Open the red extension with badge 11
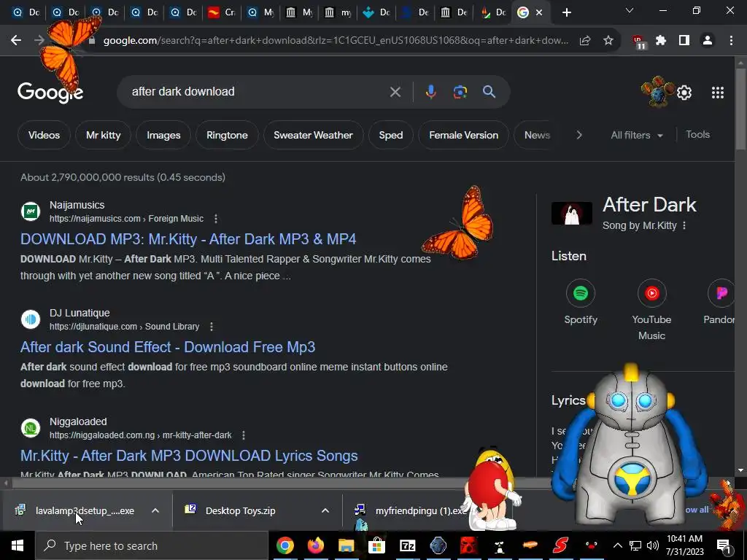Screen dimensions: 747x560 coord(639,42)
